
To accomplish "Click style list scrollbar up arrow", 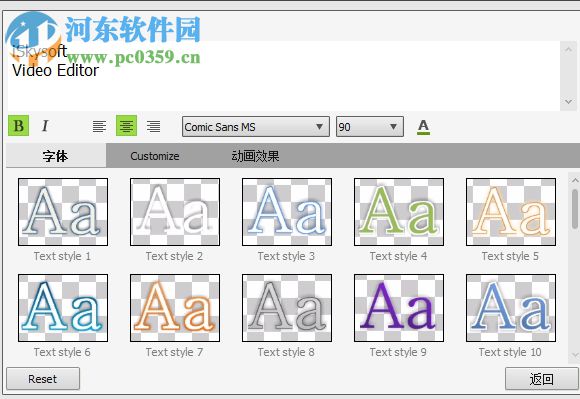I will click(x=575, y=180).
